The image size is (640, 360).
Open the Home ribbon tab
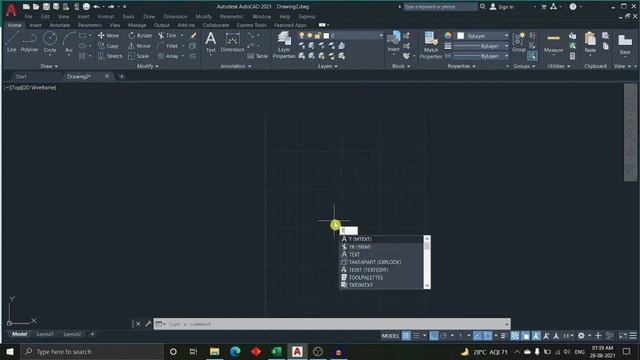pos(14,25)
